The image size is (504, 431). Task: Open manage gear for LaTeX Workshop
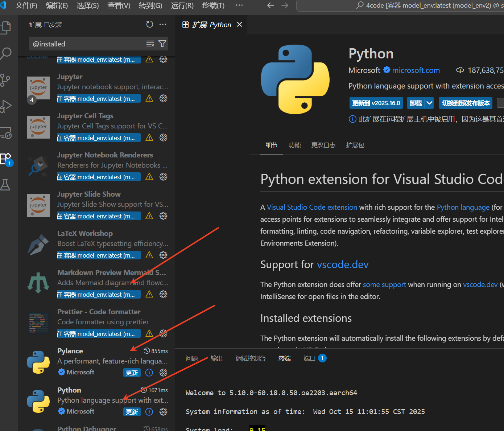coord(164,255)
